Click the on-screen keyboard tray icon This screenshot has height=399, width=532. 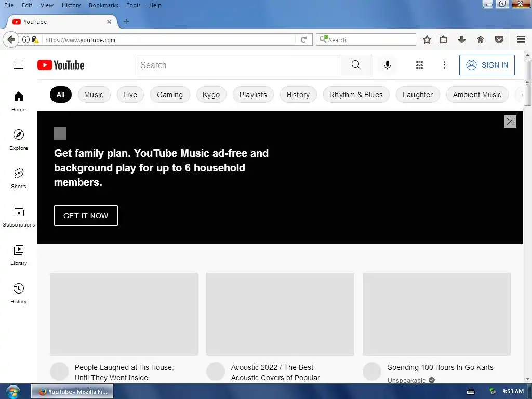pos(471,392)
